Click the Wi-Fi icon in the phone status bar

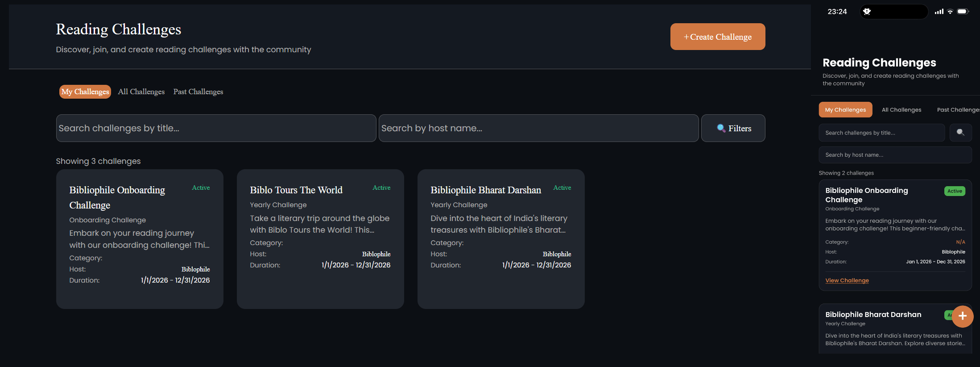[950, 12]
